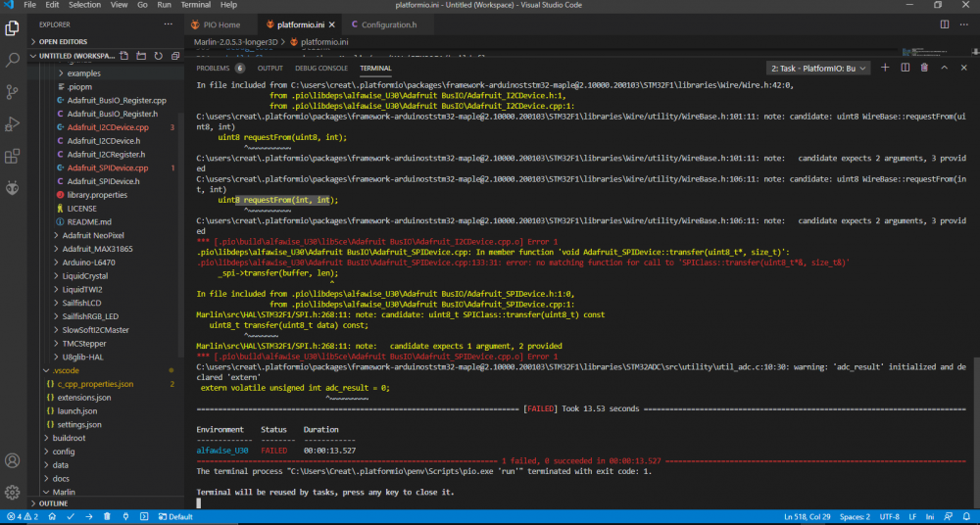Image resolution: width=980 pixels, height=525 pixels.
Task: Switch to the OUTPUT panel tab
Action: 270,69
